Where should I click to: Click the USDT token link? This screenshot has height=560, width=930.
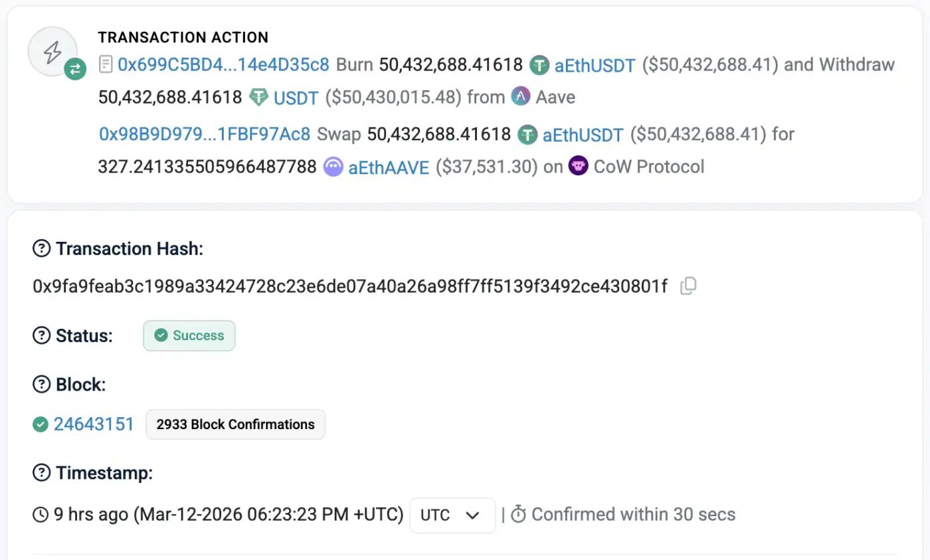pos(296,98)
